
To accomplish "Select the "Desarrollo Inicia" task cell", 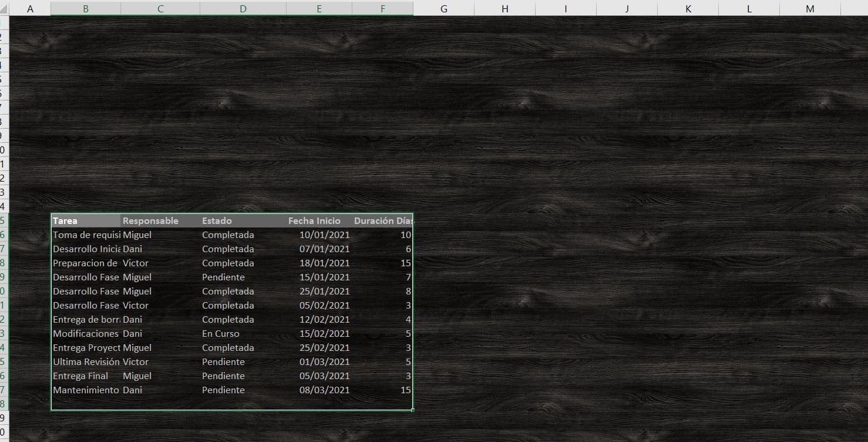I will point(86,249).
